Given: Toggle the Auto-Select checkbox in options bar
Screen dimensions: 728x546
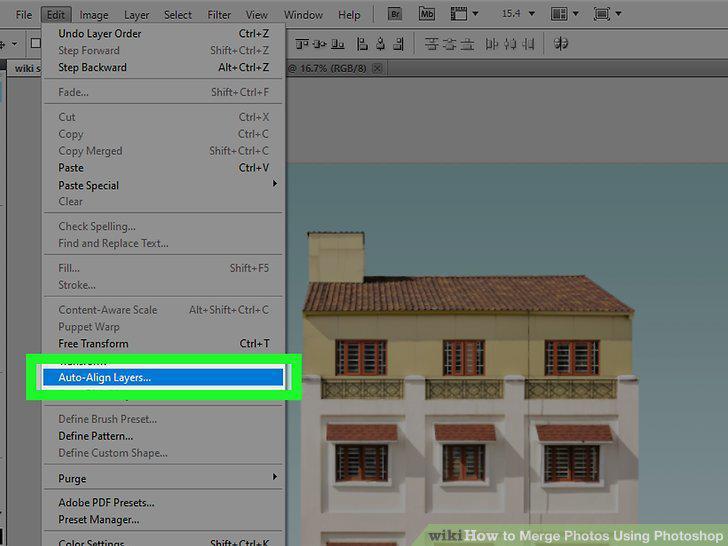Looking at the screenshot, I should click(35, 43).
